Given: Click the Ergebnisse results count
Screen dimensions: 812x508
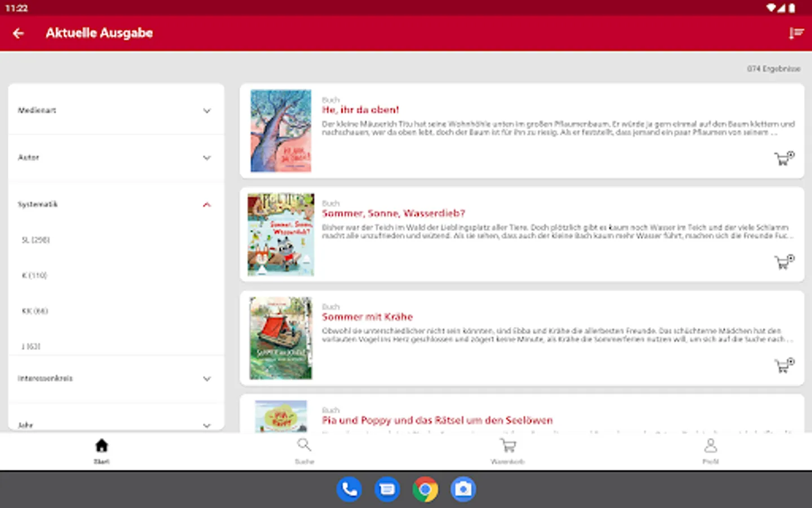Looking at the screenshot, I should coord(774,69).
